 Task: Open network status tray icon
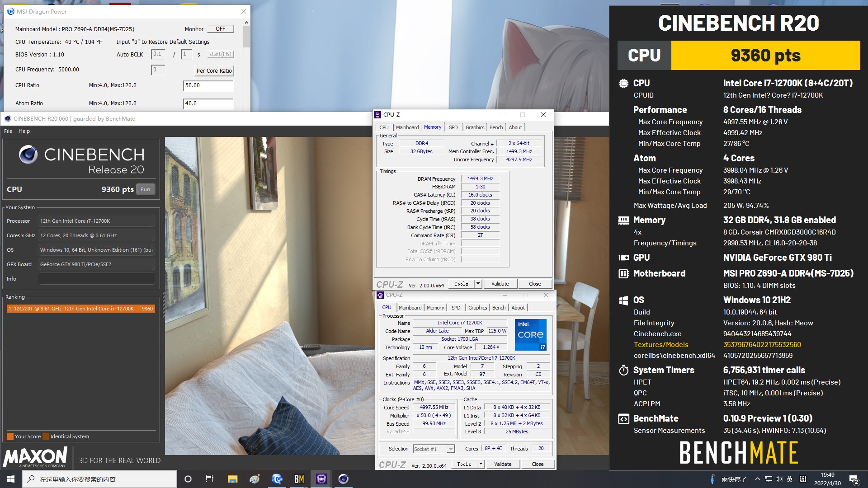pos(768,479)
